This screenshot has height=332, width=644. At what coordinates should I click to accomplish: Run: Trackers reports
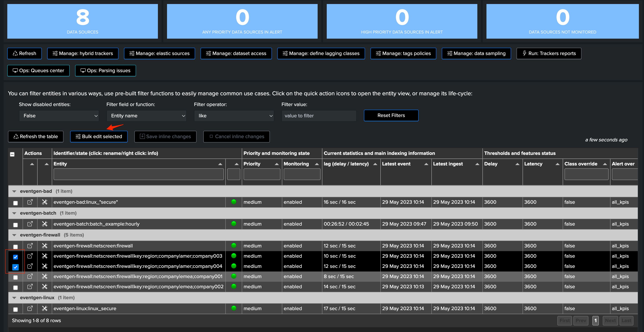tap(549, 53)
